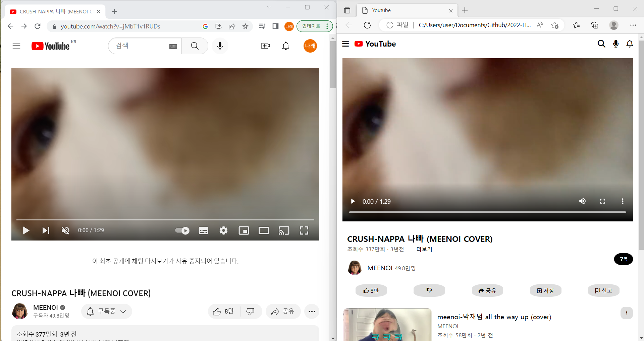Bookmark this page with the star icon in Chrome

(x=246, y=26)
